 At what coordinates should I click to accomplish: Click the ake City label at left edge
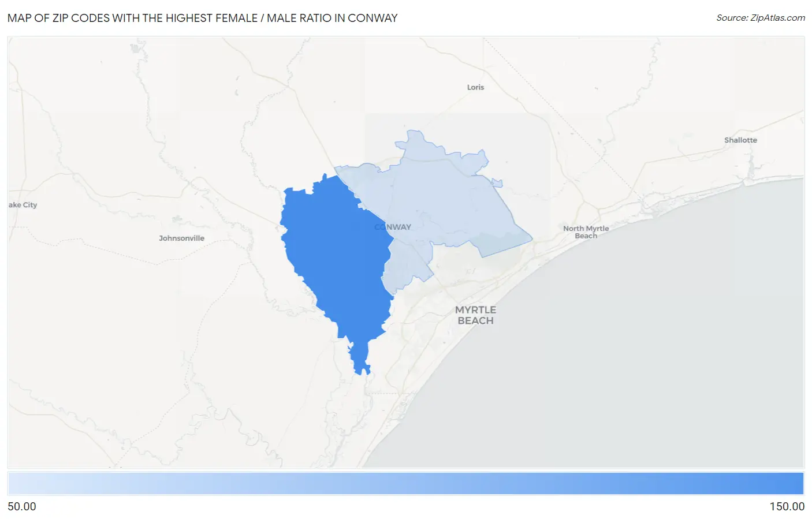pos(23,205)
